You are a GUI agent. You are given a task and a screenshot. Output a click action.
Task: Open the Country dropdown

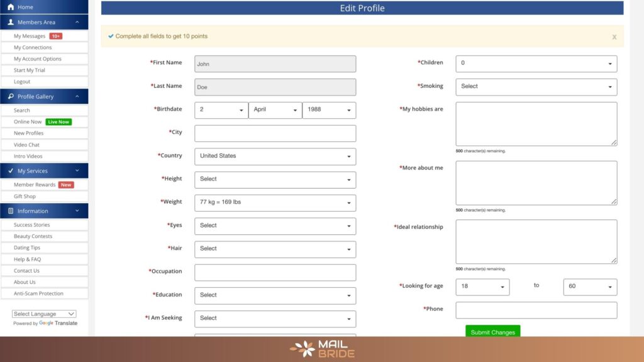(x=275, y=156)
